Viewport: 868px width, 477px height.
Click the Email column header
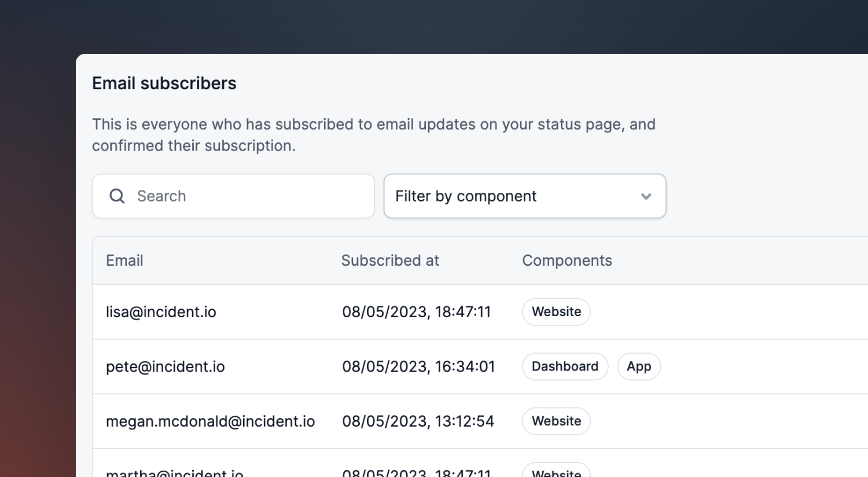coord(124,260)
